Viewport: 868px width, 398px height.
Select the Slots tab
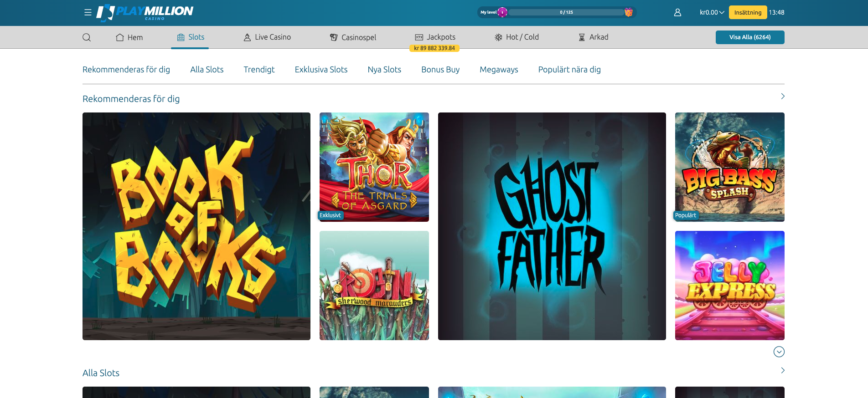[191, 37]
